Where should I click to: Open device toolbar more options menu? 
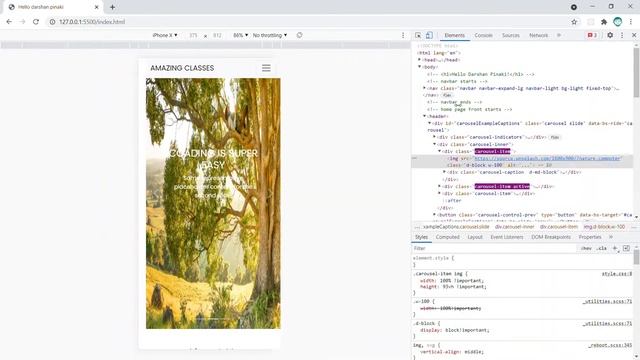403,36
